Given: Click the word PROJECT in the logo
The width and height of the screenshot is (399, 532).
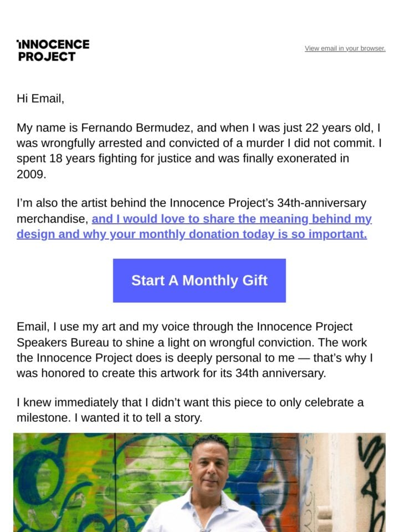Looking at the screenshot, I should (x=47, y=57).
